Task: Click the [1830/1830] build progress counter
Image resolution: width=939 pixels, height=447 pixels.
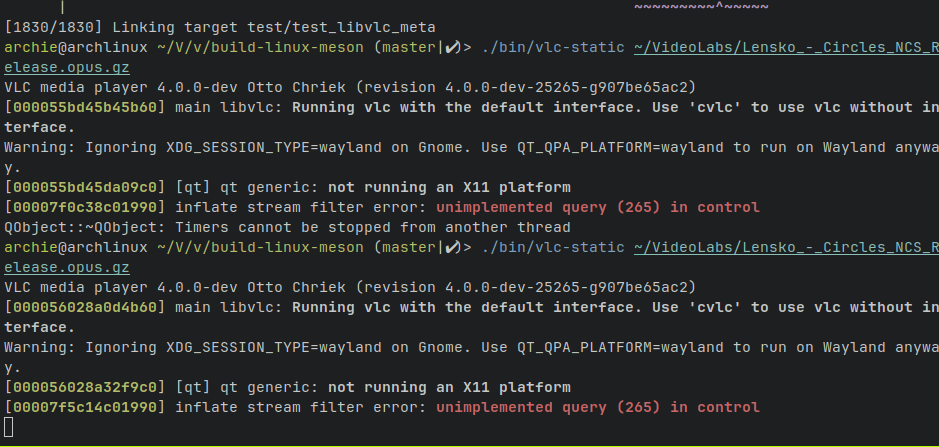Action: [x=54, y=28]
